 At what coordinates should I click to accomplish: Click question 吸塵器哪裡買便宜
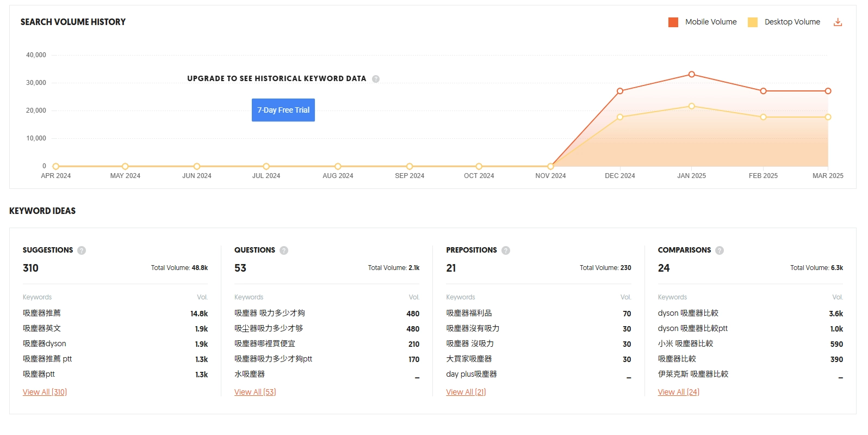[x=265, y=344]
